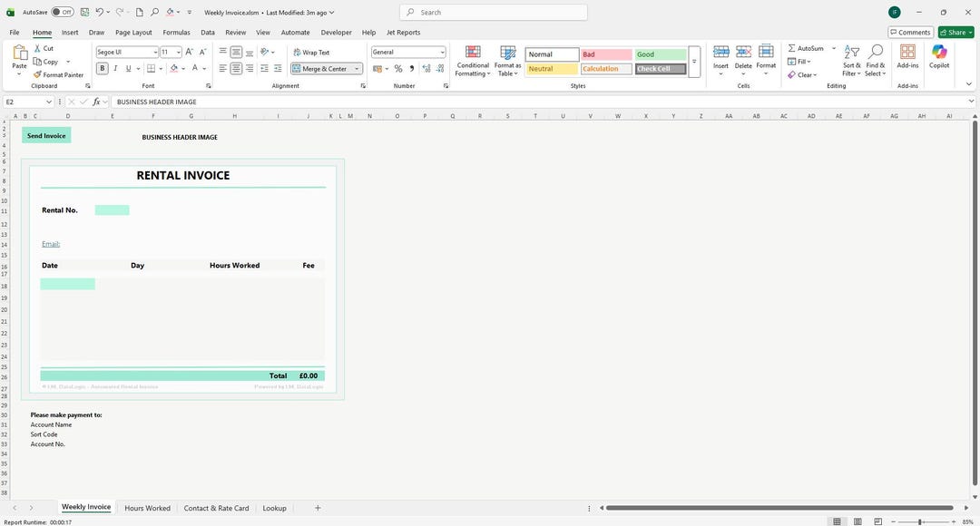The height and width of the screenshot is (526, 980).
Task: Click the Cut scissors icon
Action: (37, 48)
